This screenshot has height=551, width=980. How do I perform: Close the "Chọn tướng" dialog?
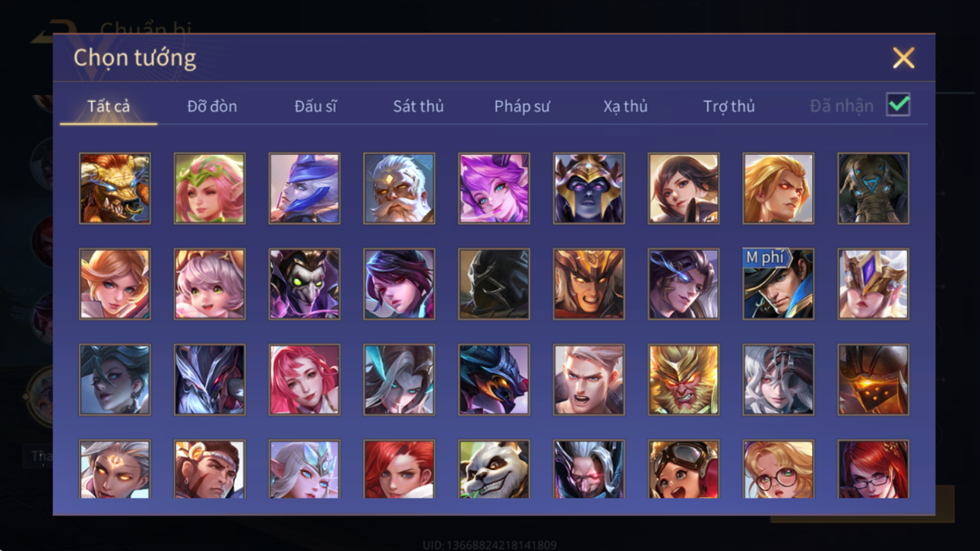[903, 58]
